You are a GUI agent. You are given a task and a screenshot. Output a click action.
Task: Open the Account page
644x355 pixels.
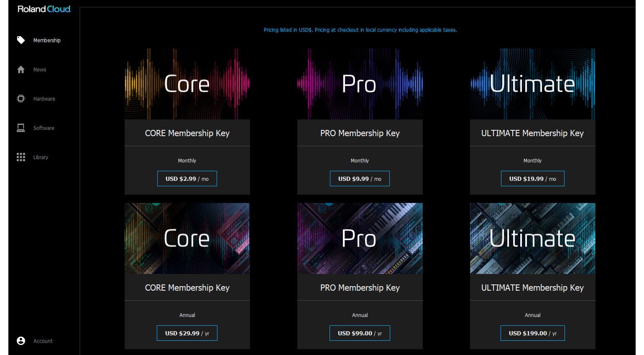pyautogui.click(x=43, y=341)
